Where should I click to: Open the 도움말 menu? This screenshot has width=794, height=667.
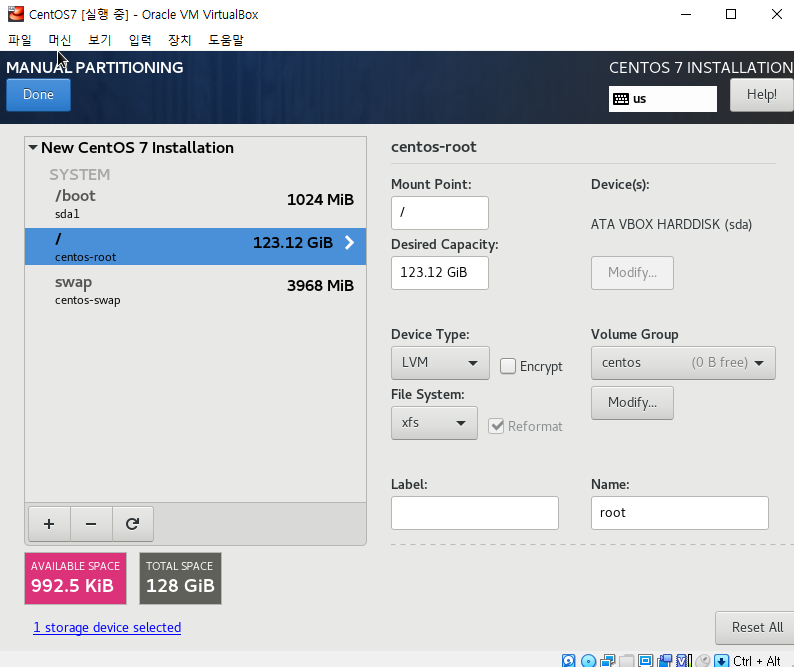pos(226,40)
